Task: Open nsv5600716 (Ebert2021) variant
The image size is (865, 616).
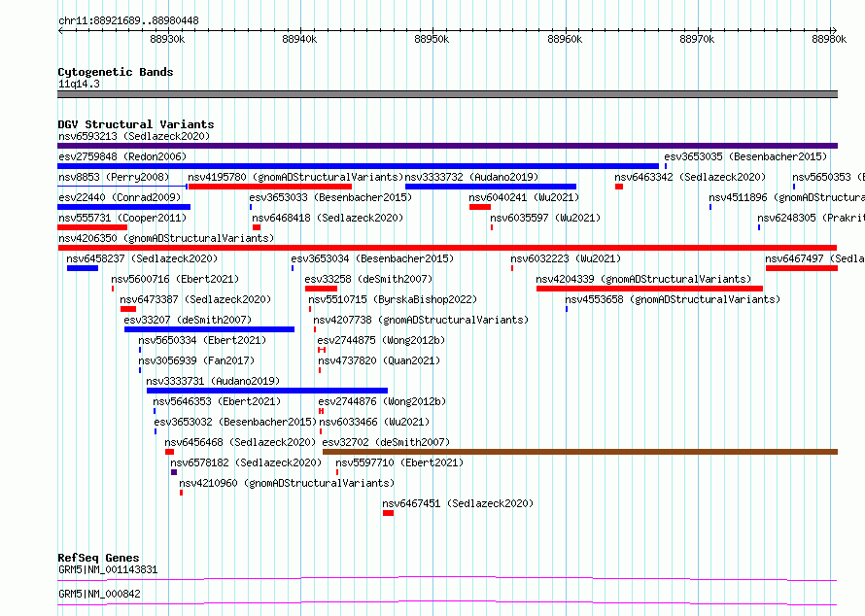Action: tap(175, 279)
